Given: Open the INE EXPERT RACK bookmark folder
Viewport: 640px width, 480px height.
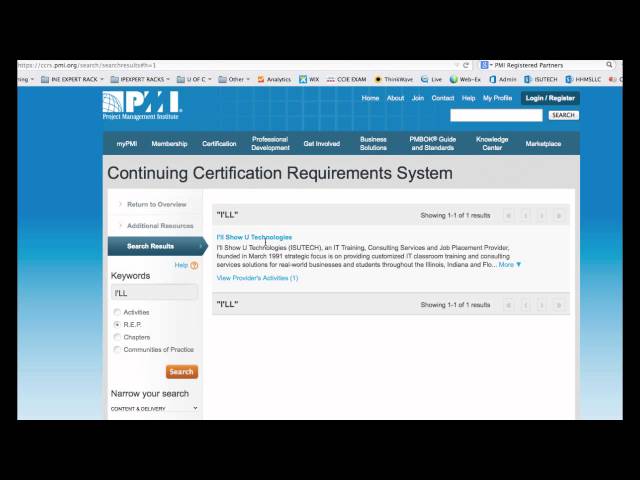Looking at the screenshot, I should pyautogui.click(x=72, y=80).
